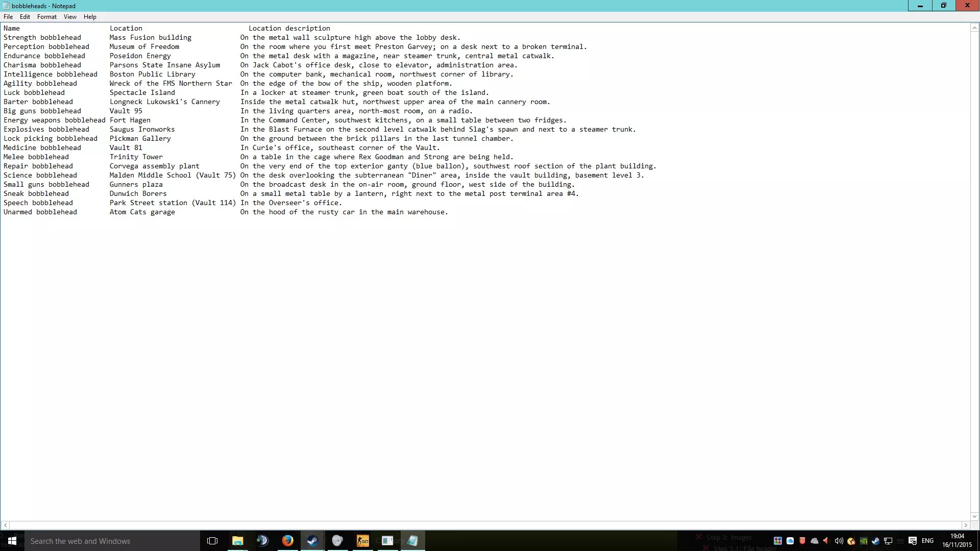980x551 pixels.
Task: Click 'Vault 95' text
Action: coord(126,111)
